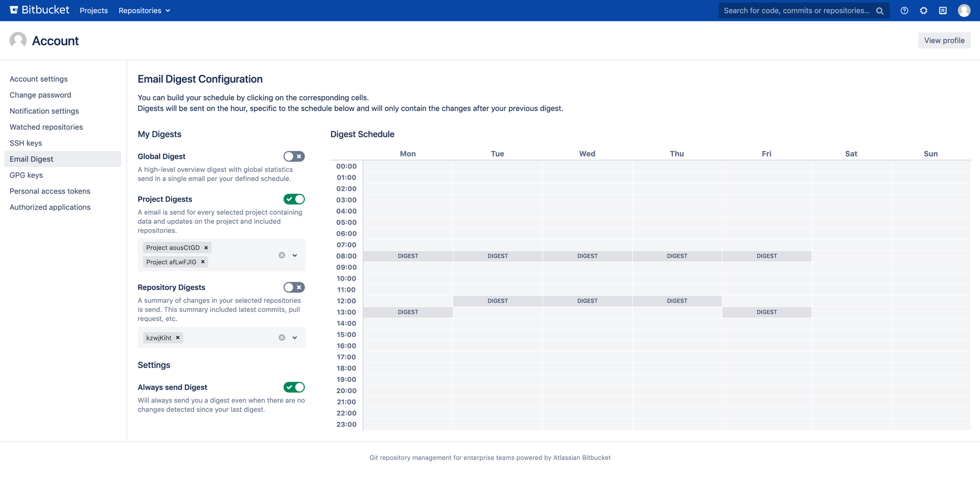980x480 pixels.
Task: Clear all selected projects with circle-x icon
Action: click(282, 255)
